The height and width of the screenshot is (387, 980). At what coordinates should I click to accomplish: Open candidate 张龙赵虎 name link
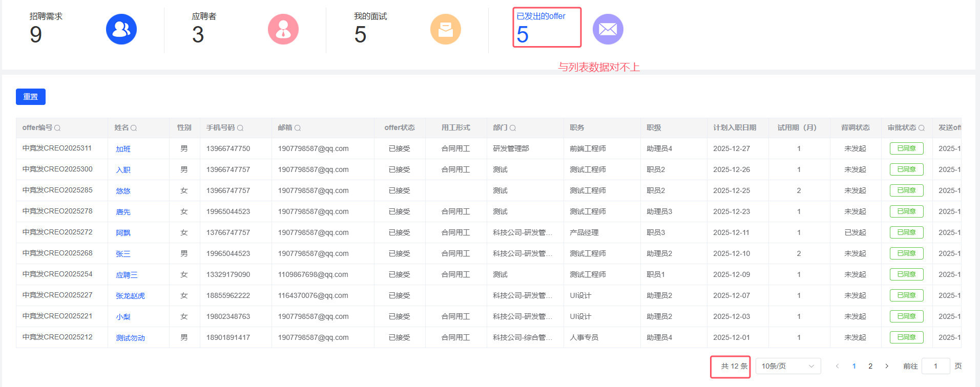point(130,296)
